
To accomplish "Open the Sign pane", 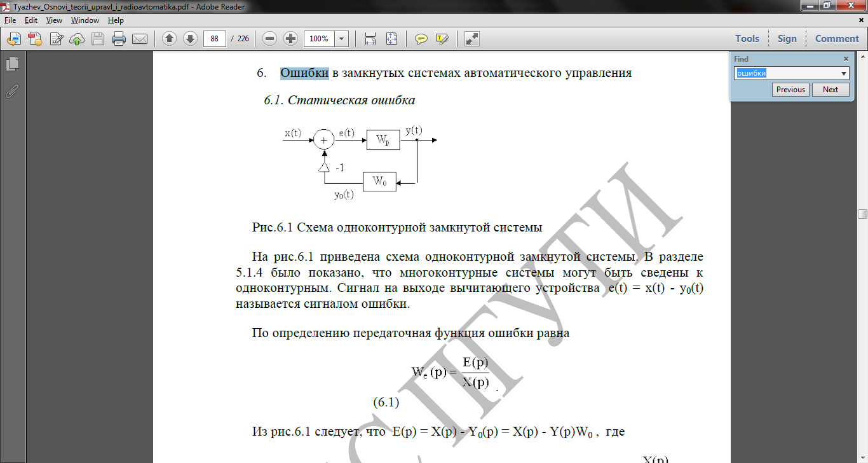I will coord(787,39).
